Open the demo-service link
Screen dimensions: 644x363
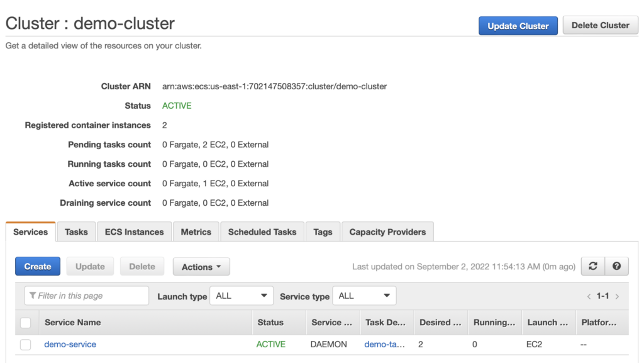70,345
